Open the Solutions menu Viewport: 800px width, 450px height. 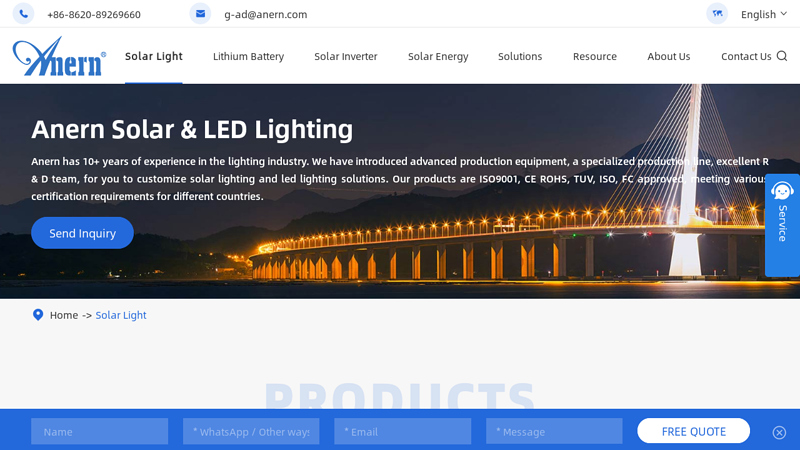(520, 56)
